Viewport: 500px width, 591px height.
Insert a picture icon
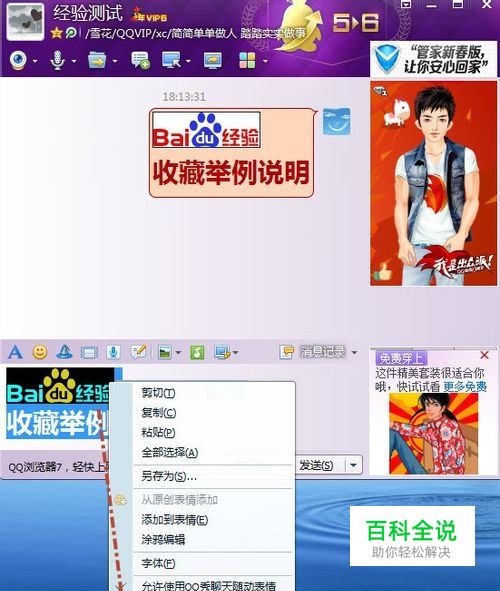[x=165, y=352]
